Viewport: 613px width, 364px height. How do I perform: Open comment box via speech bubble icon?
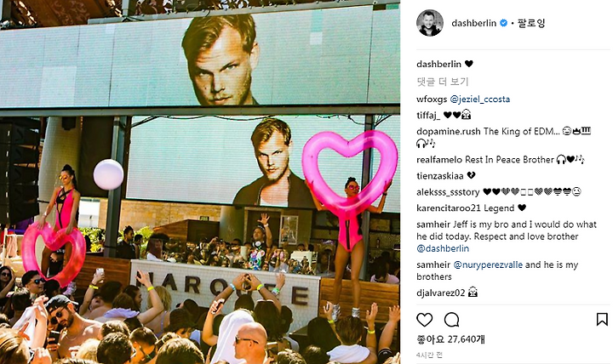[x=452, y=320]
